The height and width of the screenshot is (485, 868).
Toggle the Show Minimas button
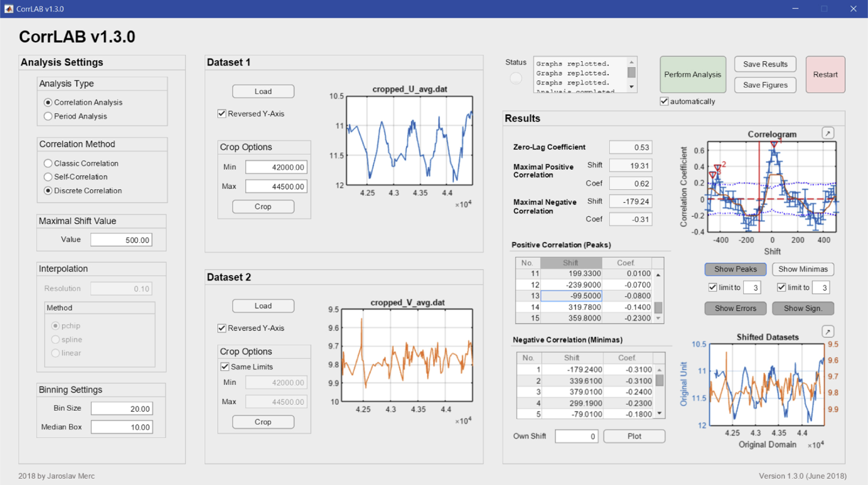803,269
